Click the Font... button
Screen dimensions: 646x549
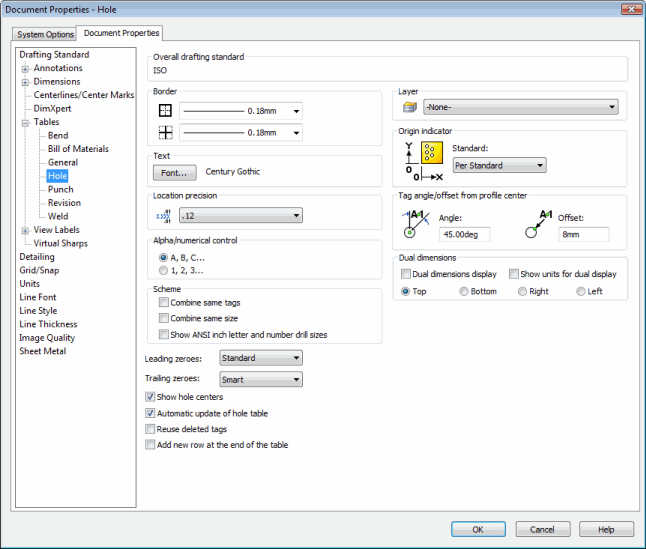(174, 173)
